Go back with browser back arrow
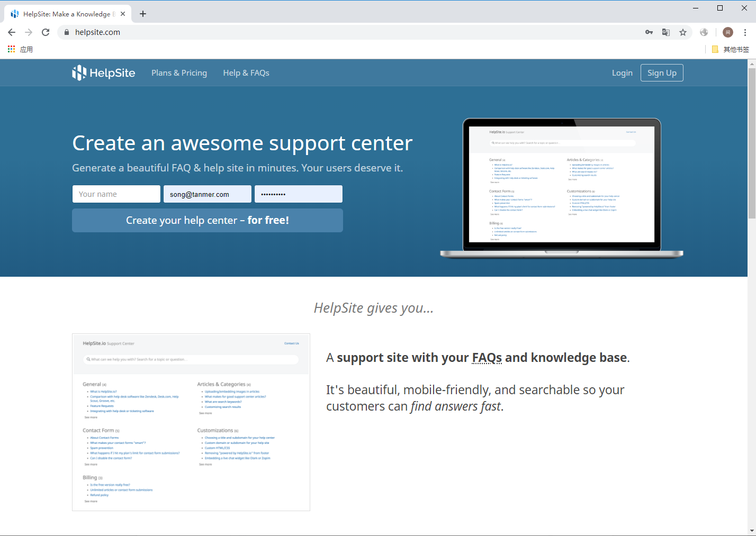756x536 pixels. coord(12,32)
